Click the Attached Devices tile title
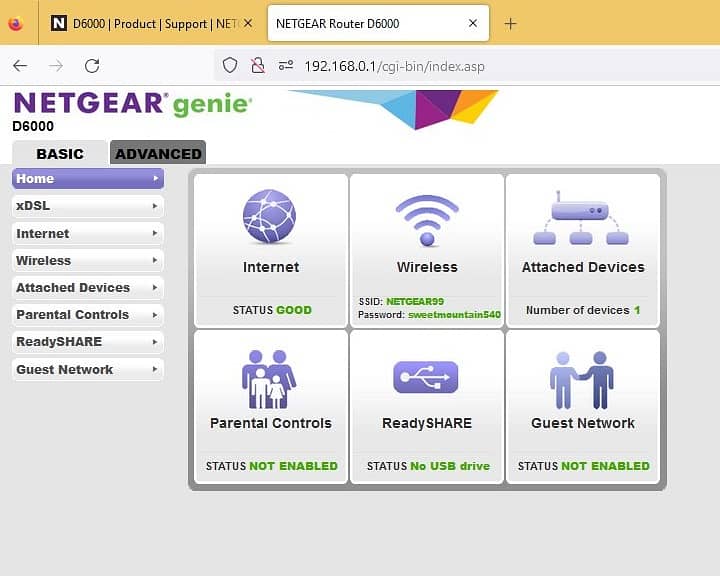The image size is (720, 576). [x=583, y=267]
